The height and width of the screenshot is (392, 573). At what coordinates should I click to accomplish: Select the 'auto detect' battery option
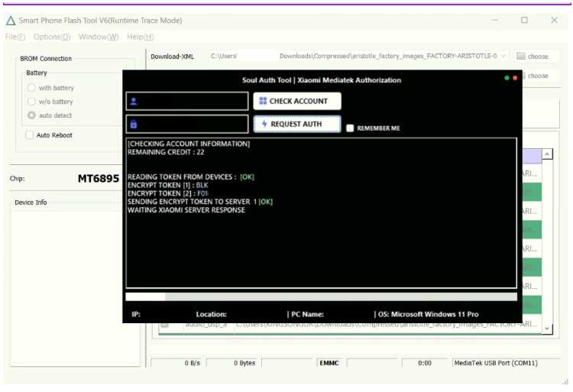click(x=32, y=115)
